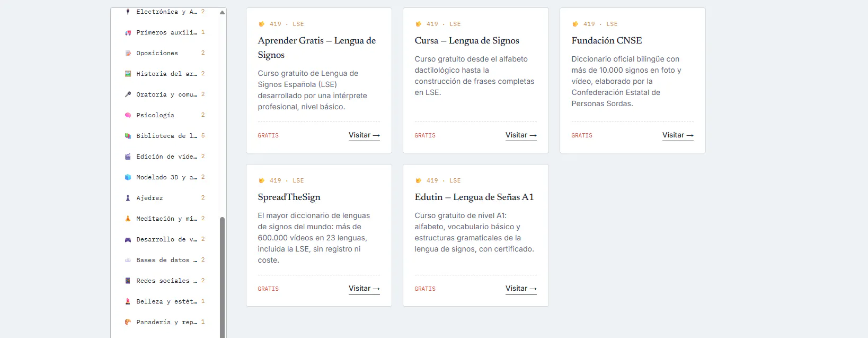Screen dimensions: 868x338
Task: Click the Modelado 3D cube icon
Action: (x=128, y=177)
